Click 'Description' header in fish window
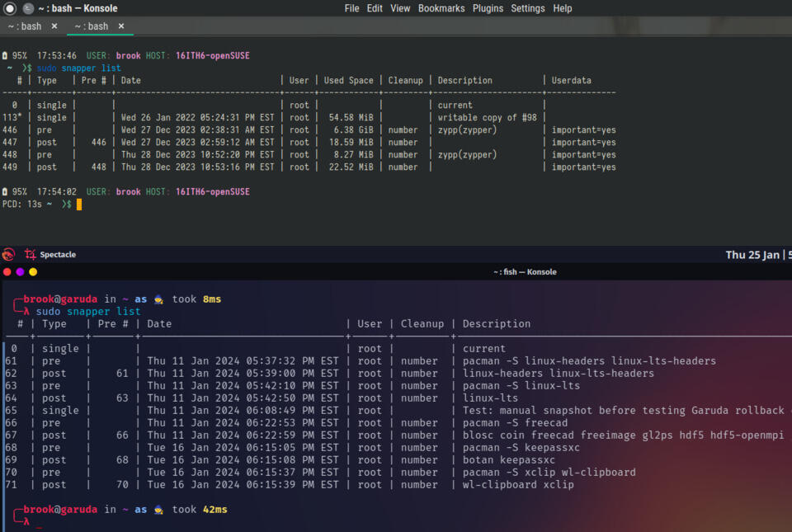 tap(497, 323)
